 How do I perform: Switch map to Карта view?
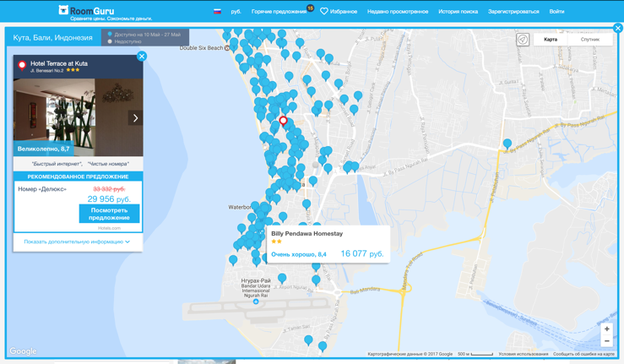click(x=551, y=40)
